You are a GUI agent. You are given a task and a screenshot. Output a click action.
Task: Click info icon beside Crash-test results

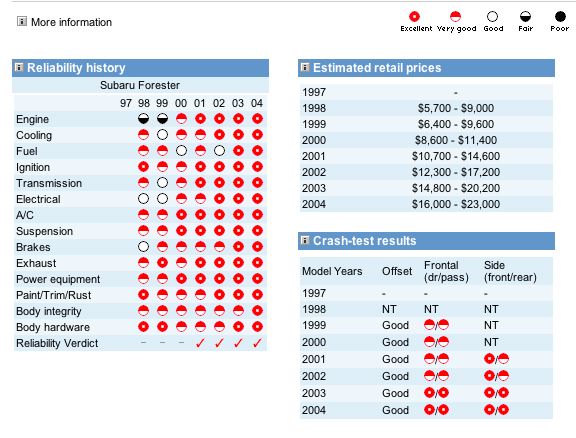click(x=305, y=240)
